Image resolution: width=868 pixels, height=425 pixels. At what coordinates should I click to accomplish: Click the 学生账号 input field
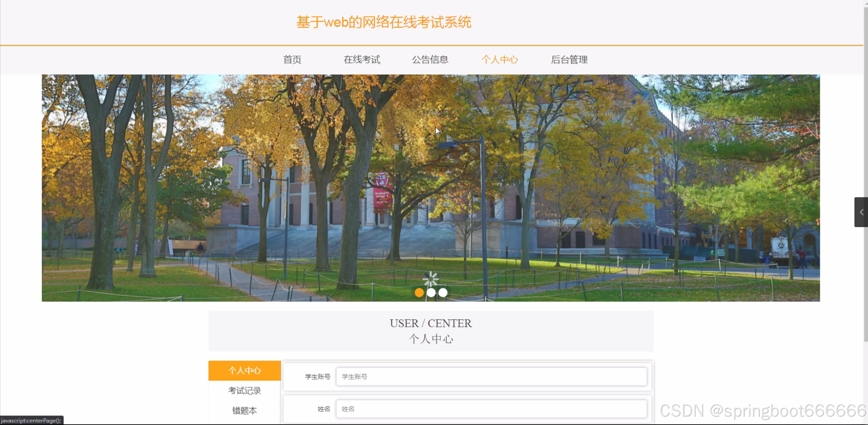(x=491, y=376)
